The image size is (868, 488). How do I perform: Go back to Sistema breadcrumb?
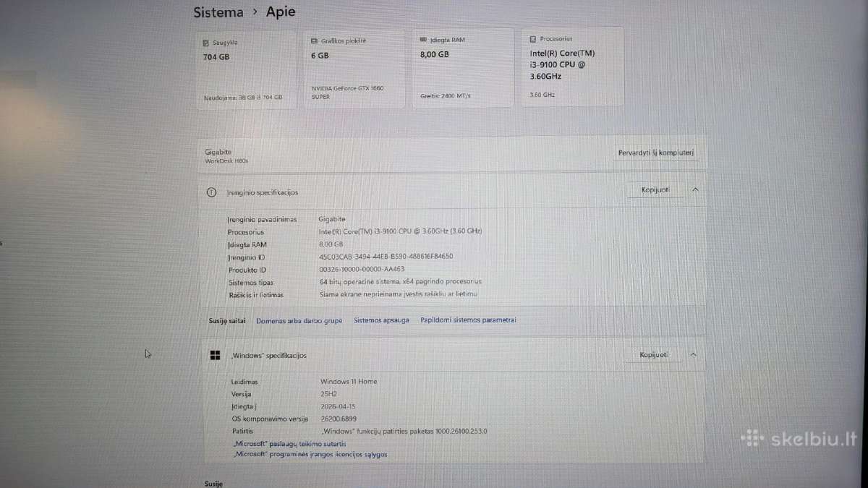pyautogui.click(x=218, y=12)
